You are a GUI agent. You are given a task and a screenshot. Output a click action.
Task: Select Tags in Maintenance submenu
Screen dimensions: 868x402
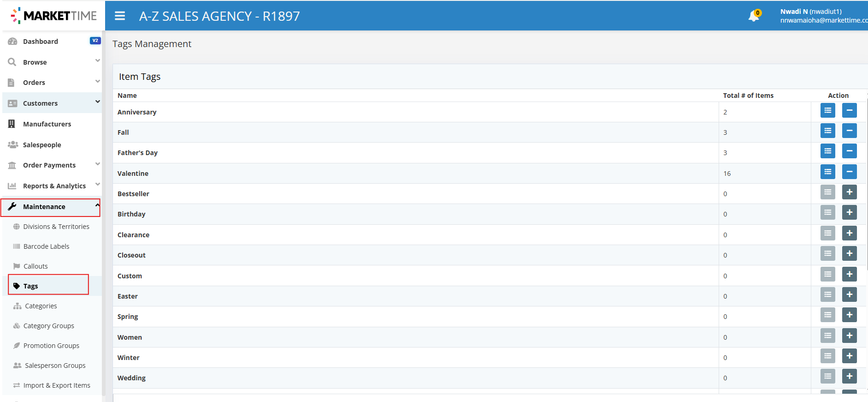click(x=30, y=286)
